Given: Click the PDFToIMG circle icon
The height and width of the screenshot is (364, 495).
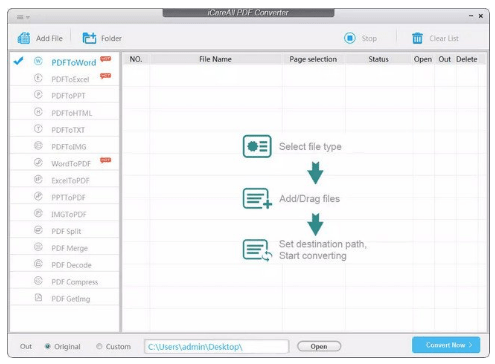Looking at the screenshot, I should [38, 146].
